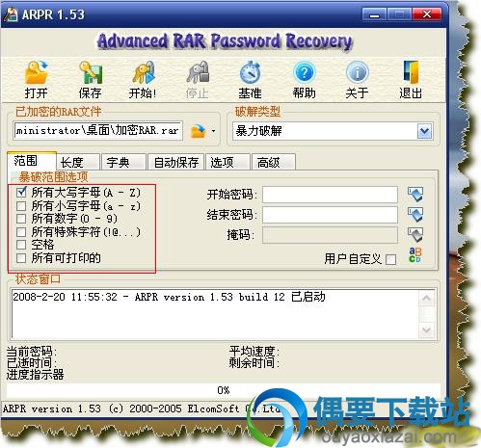Switch to the 字典 tab
This screenshot has height=448, width=481.
(123, 162)
